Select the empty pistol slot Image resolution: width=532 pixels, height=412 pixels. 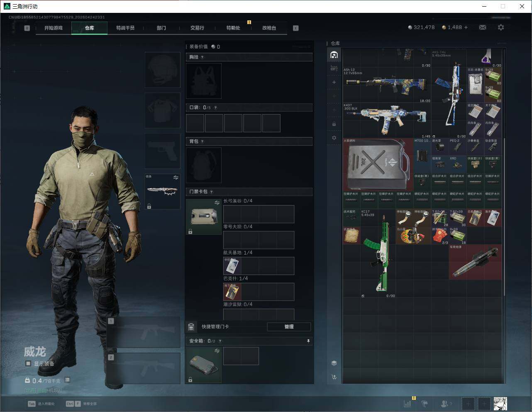[162, 151]
